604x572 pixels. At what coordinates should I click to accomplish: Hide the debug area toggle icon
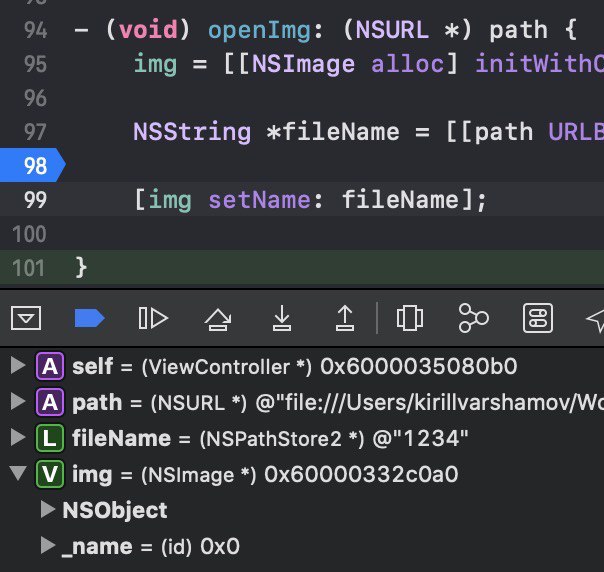[x=26, y=318]
